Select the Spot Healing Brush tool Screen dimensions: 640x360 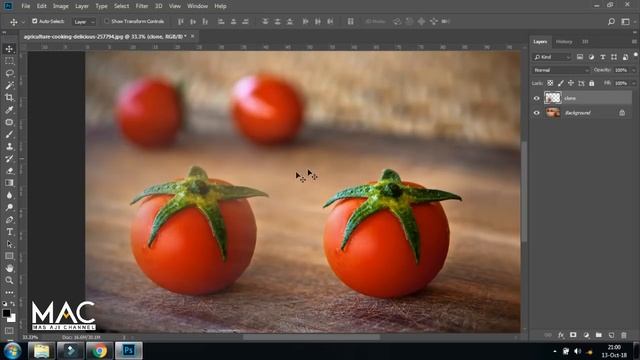pyautogui.click(x=9, y=122)
